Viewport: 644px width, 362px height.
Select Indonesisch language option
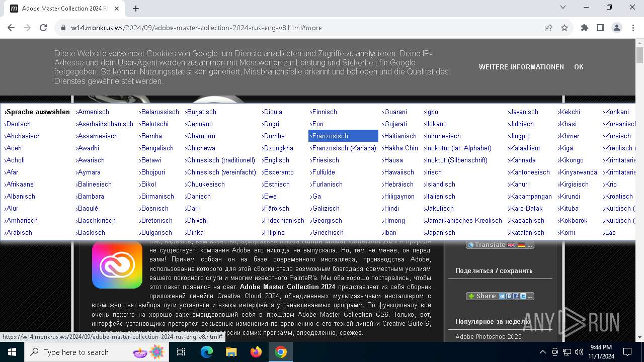coord(442,136)
